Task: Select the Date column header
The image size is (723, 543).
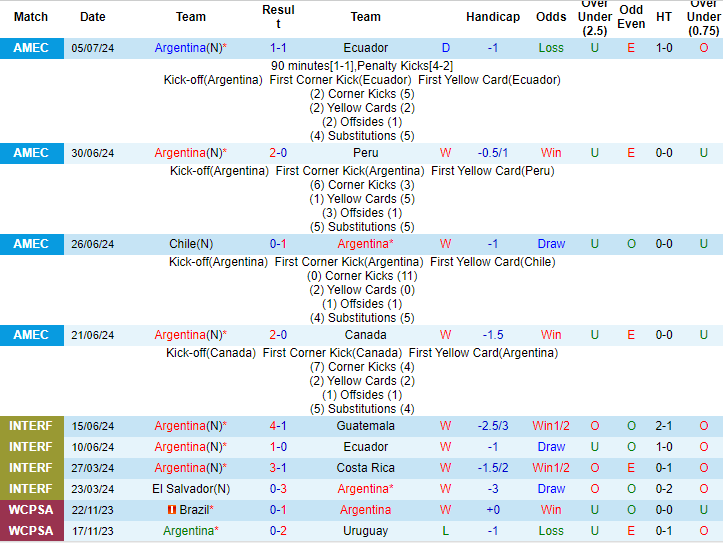Action: (93, 17)
